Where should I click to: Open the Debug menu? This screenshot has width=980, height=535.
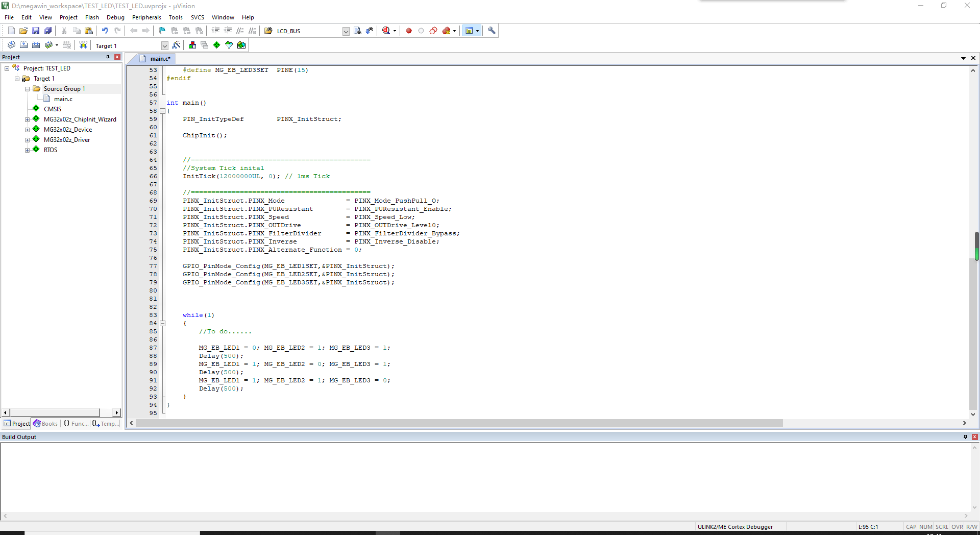click(115, 17)
